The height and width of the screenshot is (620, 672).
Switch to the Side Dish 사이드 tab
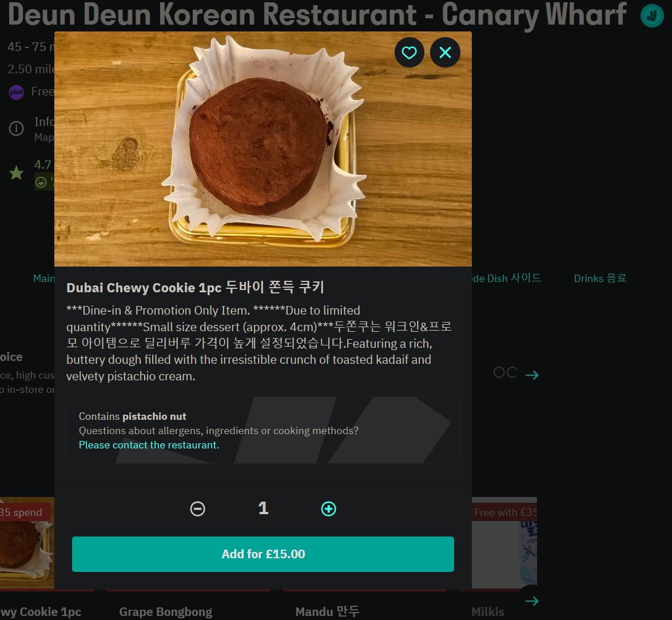click(x=507, y=278)
